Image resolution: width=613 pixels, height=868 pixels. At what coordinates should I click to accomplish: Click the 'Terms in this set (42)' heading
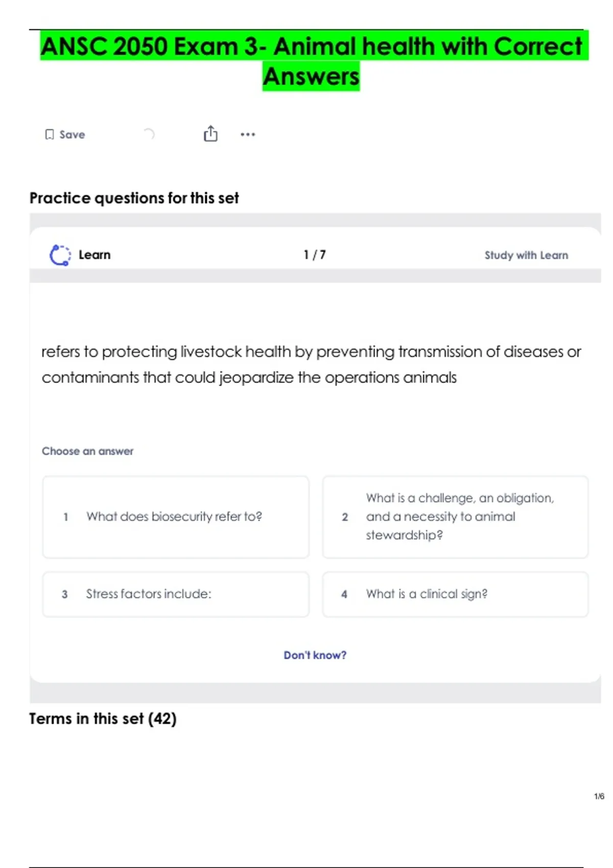point(103,719)
